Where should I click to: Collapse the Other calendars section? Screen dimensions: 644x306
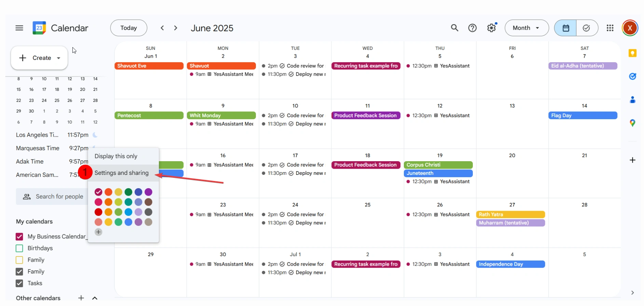(x=95, y=298)
